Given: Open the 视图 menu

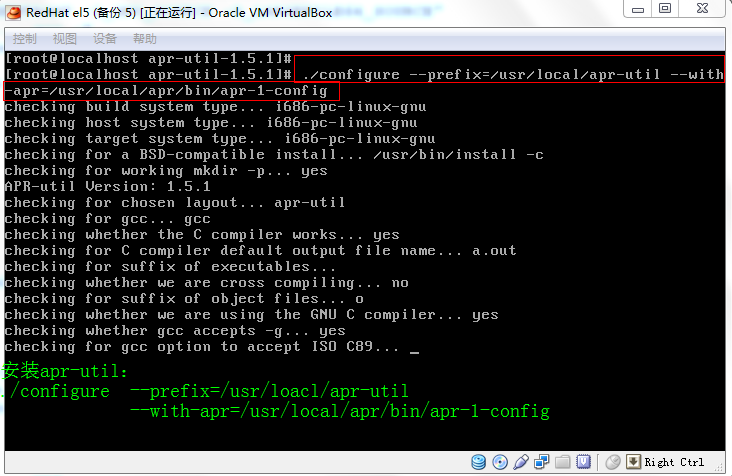Looking at the screenshot, I should 64,39.
